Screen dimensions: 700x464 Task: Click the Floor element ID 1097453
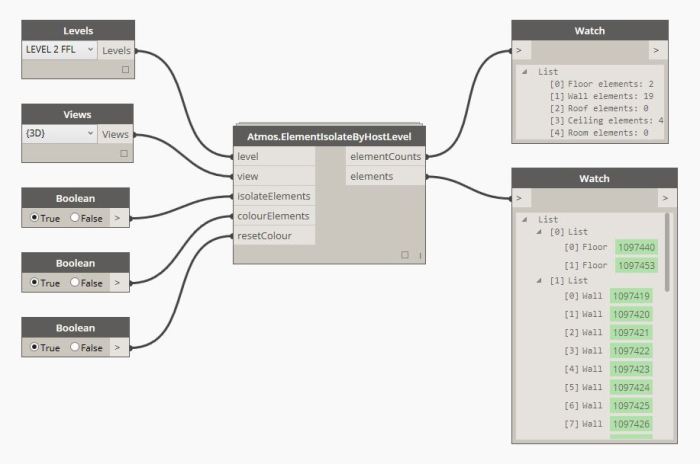635,265
